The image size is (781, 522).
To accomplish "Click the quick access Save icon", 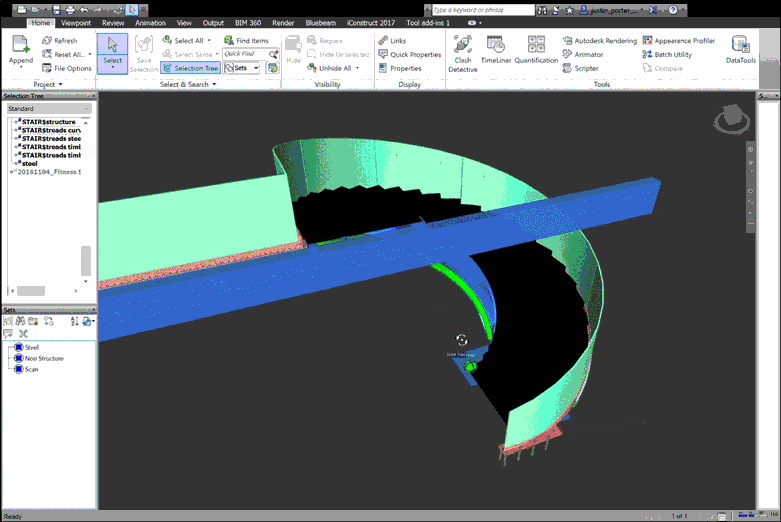I will pyautogui.click(x=56, y=9).
